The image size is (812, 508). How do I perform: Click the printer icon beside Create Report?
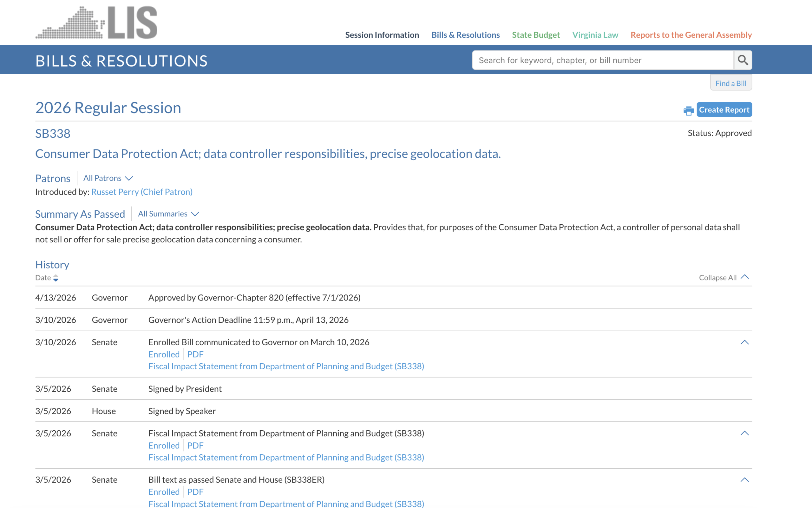coord(688,110)
